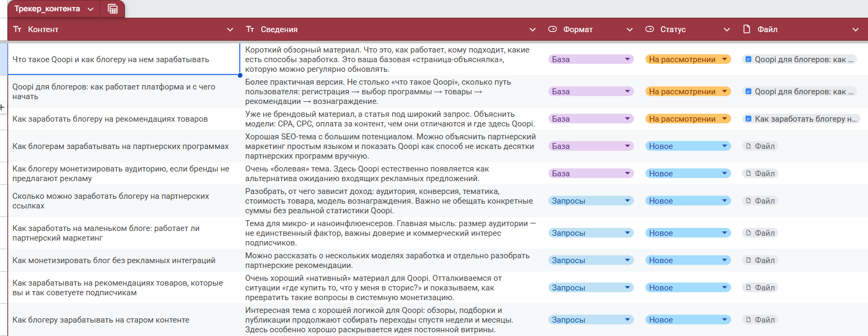
Task: Open the Сведения column options arrow
Action: coord(533,29)
